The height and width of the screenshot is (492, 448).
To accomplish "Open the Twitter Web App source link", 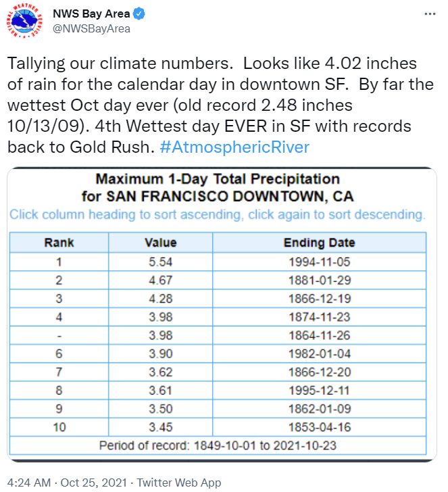I will click(179, 483).
